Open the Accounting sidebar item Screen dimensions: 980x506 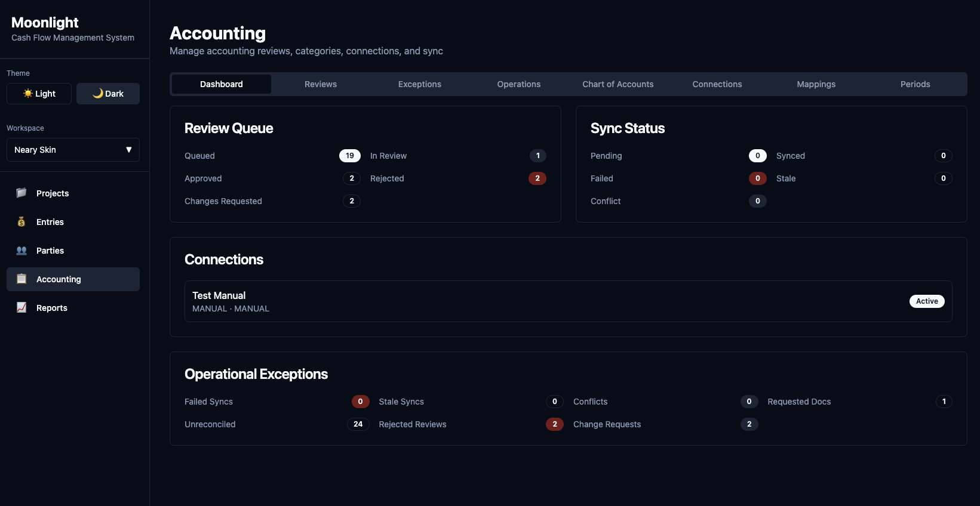point(73,279)
